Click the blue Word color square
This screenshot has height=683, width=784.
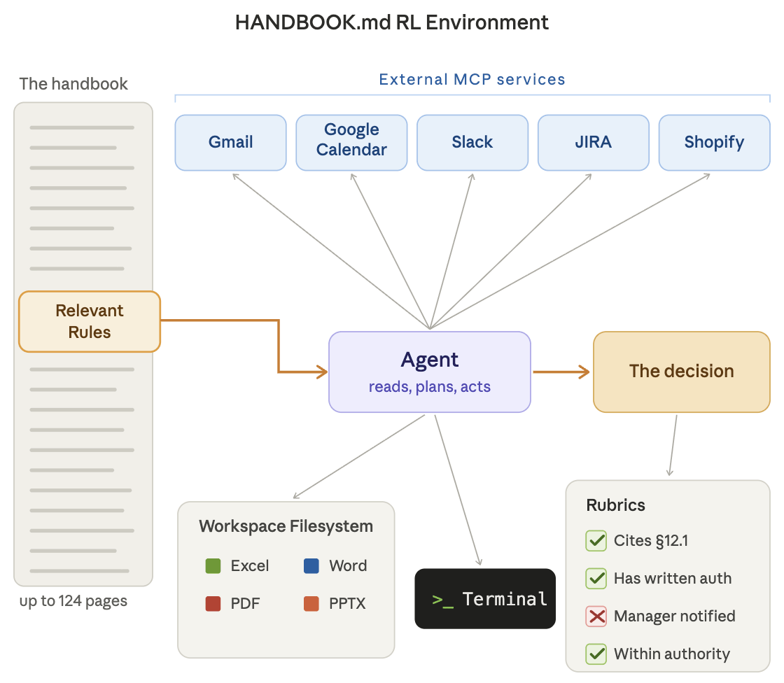click(x=311, y=566)
